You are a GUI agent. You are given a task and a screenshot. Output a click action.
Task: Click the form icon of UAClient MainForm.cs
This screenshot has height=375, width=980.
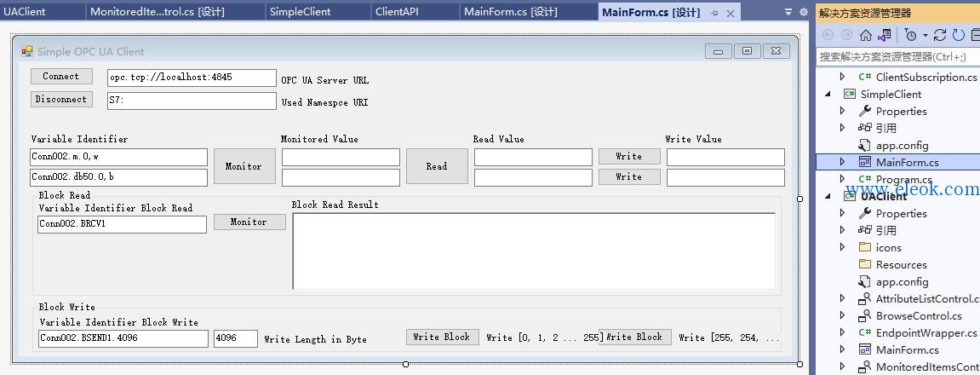[x=865, y=349]
